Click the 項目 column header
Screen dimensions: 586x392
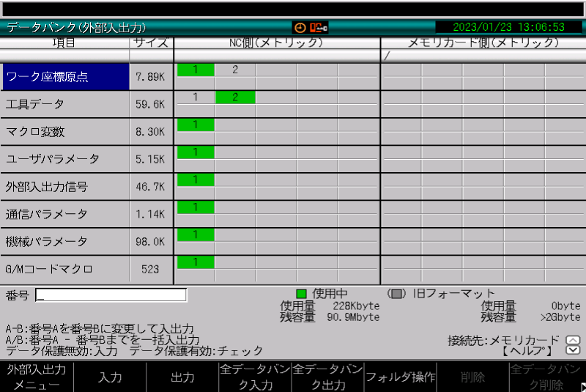coord(64,42)
